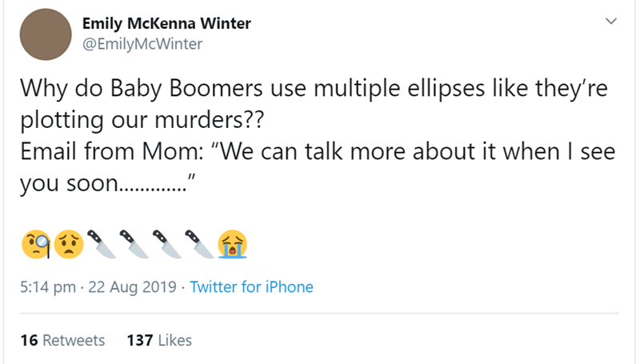
Task: Click the second knife emoji
Action: point(135,242)
